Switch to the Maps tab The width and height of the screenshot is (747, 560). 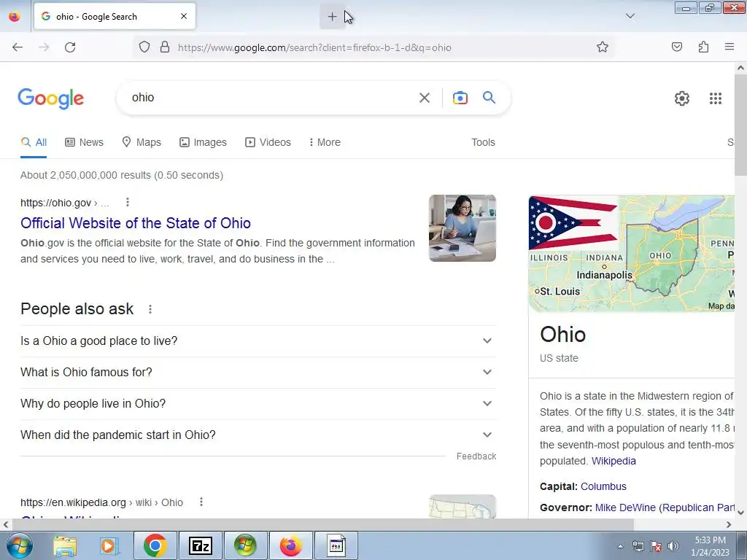pos(142,142)
